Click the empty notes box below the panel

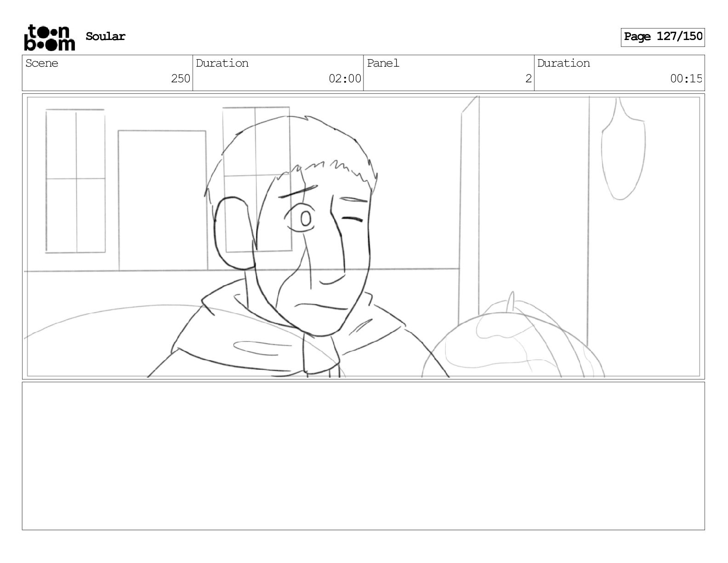[x=363, y=456]
